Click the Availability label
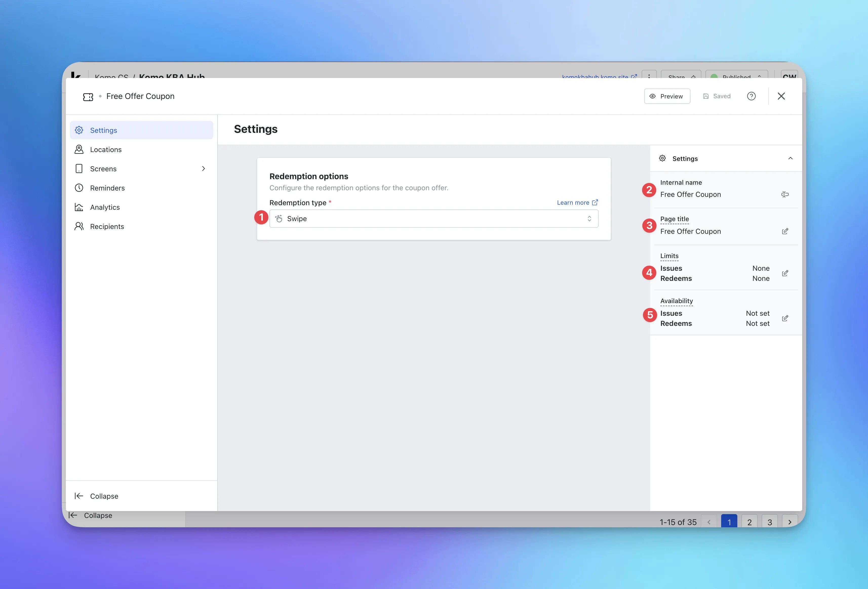Viewport: 868px width, 589px height. (676, 301)
